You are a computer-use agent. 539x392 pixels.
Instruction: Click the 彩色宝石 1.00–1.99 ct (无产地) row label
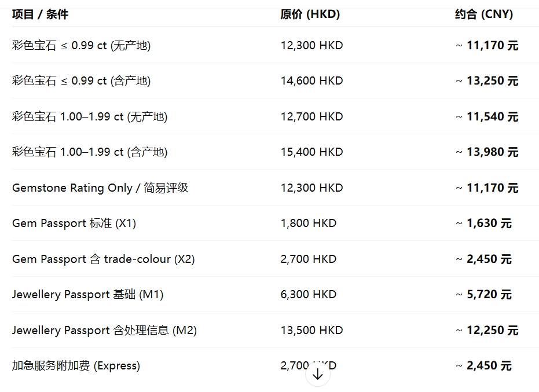90,116
